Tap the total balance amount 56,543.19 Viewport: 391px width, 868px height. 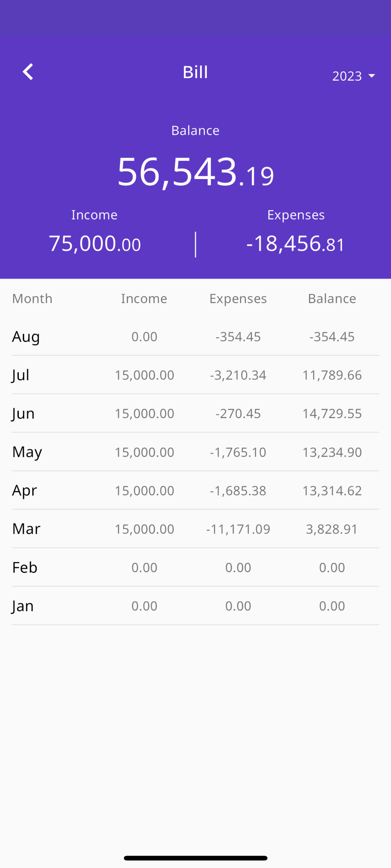click(195, 172)
